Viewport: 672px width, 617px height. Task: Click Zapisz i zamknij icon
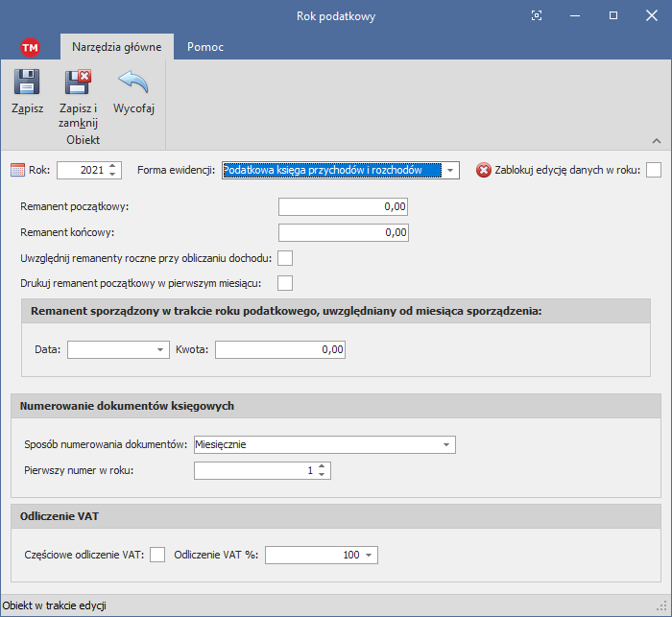[78, 83]
